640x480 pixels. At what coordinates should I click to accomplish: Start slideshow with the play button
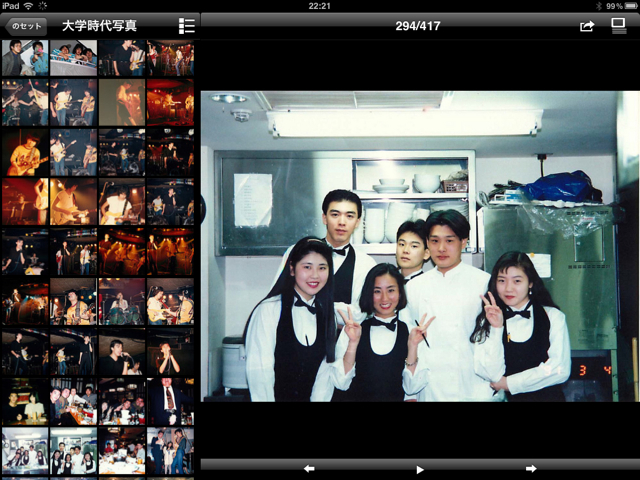point(420,468)
